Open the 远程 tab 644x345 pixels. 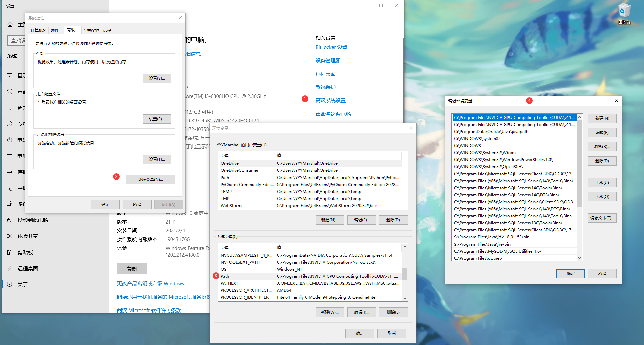[x=107, y=30]
